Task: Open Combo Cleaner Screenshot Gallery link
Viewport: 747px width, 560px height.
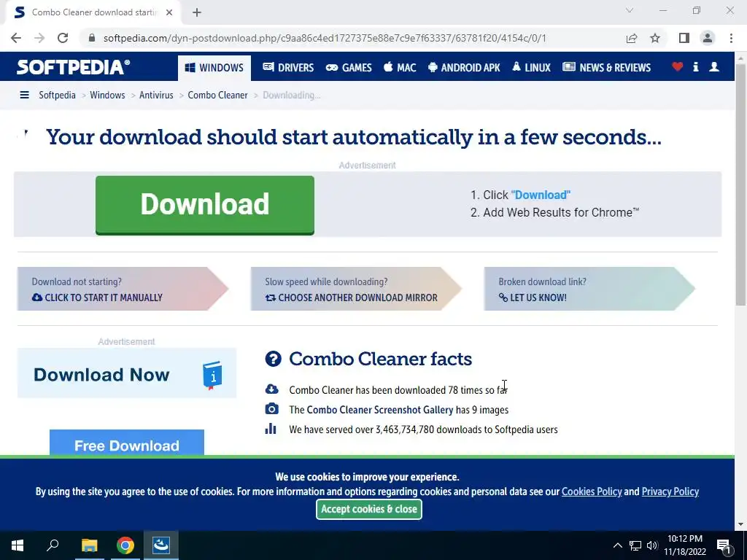Action: coord(379,410)
